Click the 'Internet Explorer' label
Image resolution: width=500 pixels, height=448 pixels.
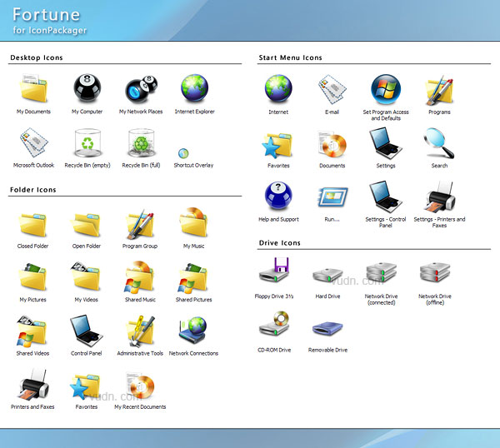[194, 112]
